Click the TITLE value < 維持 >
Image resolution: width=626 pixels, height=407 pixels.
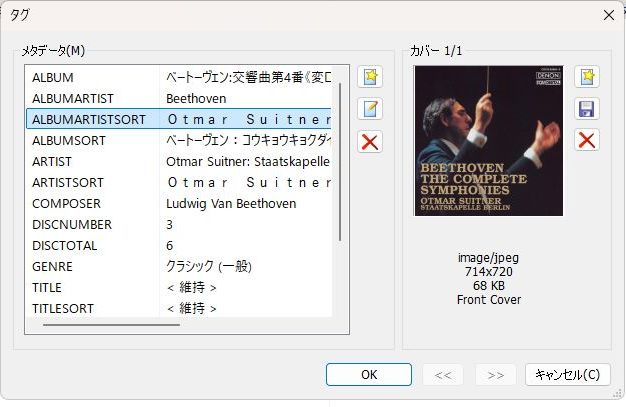click(x=192, y=288)
